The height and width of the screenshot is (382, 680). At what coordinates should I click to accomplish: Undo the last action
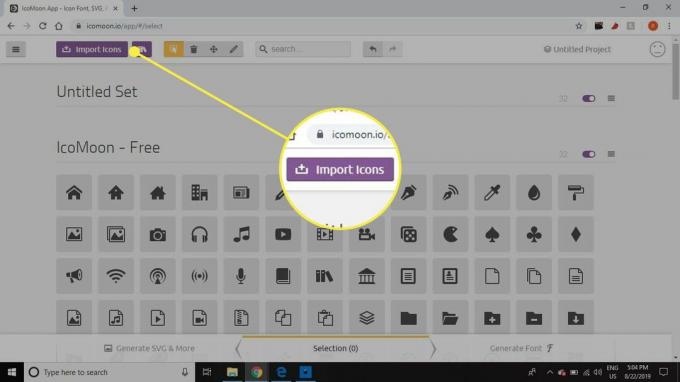(373, 49)
